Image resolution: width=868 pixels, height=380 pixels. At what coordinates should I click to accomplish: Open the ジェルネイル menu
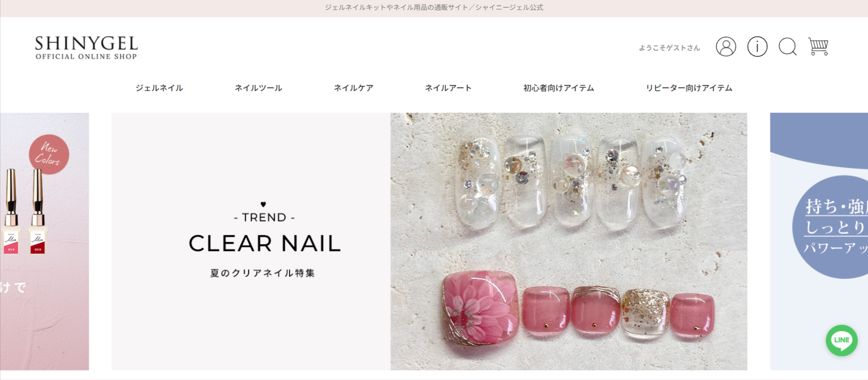point(159,88)
